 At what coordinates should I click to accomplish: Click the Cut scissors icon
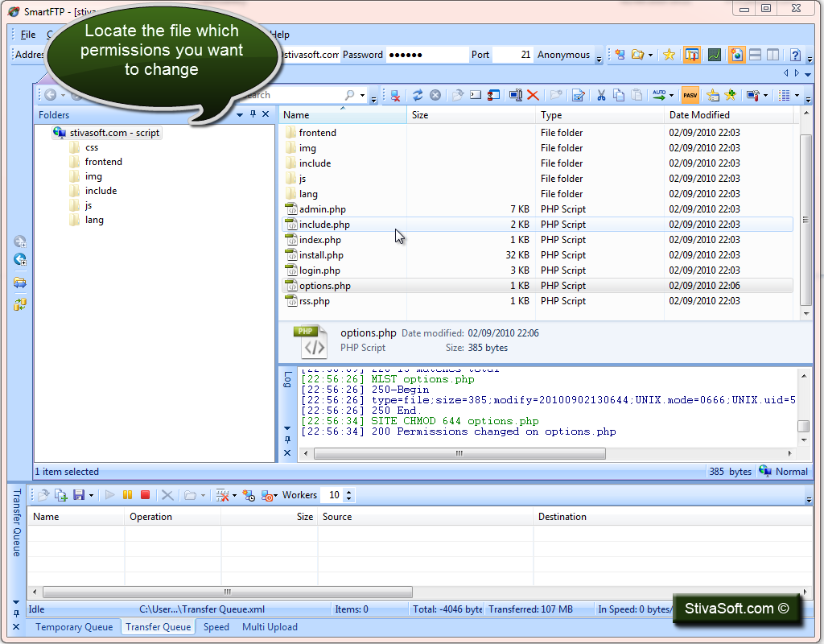coord(601,95)
